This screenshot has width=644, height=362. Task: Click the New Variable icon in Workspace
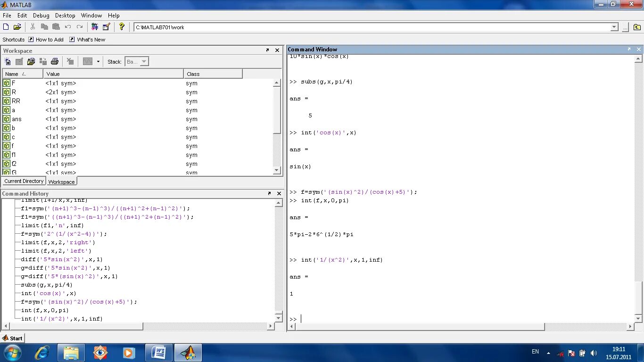[8, 61]
